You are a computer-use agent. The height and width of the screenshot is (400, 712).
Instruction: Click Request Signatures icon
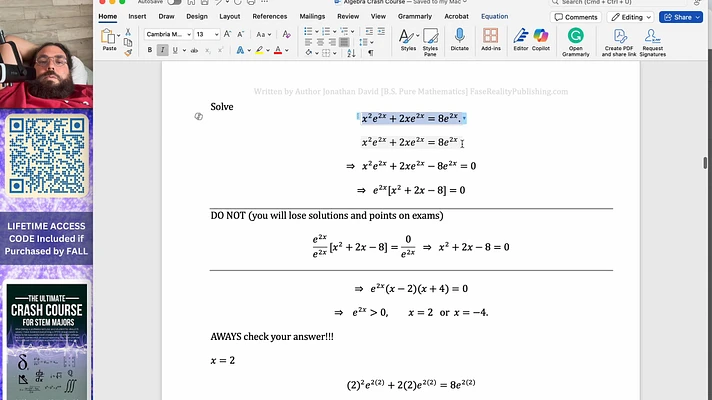(653, 42)
